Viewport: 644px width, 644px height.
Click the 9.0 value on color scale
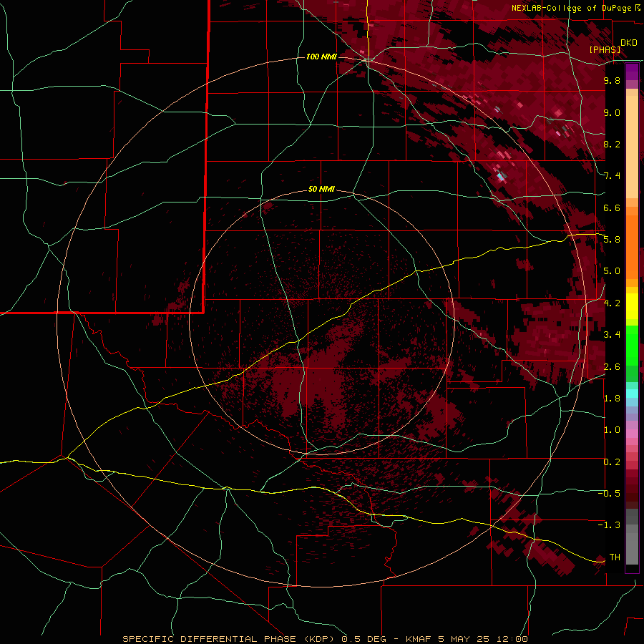[612, 112]
